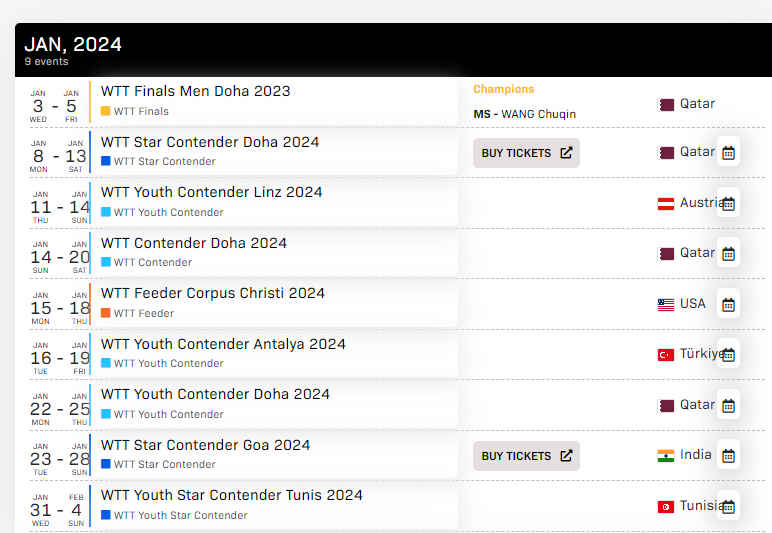Screen dimensions: 772x533
Task: Click the JAN, 2024 month header
Action: click(73, 44)
